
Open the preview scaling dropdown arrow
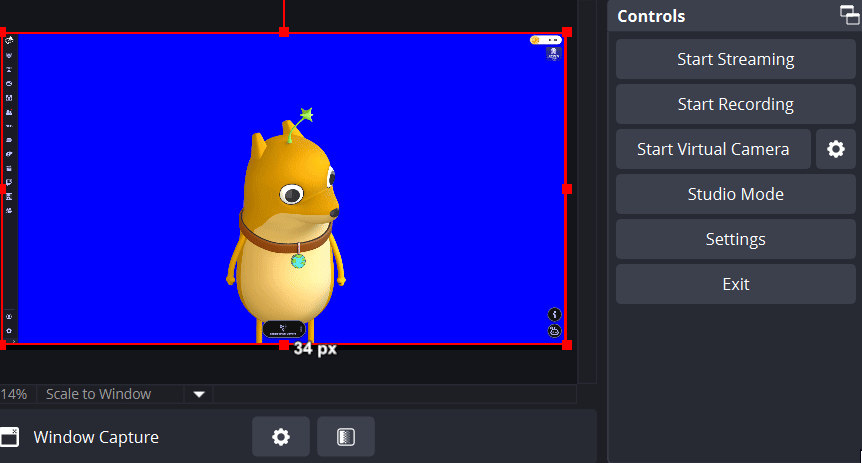click(x=199, y=394)
